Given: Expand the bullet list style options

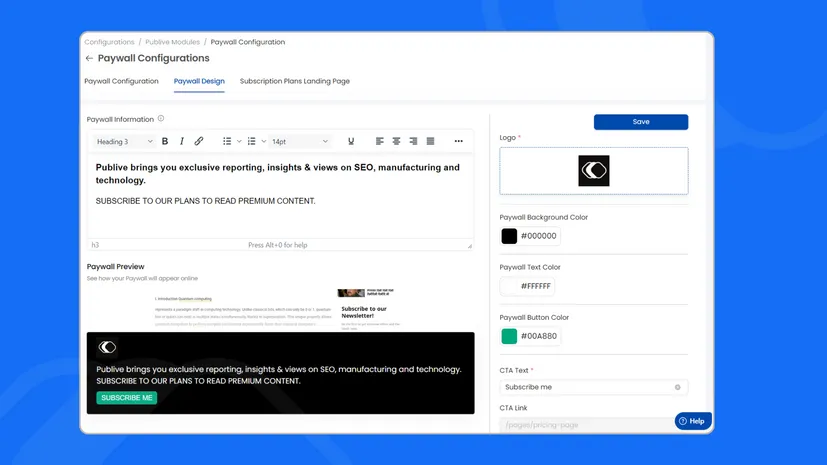Looking at the screenshot, I should tap(239, 142).
